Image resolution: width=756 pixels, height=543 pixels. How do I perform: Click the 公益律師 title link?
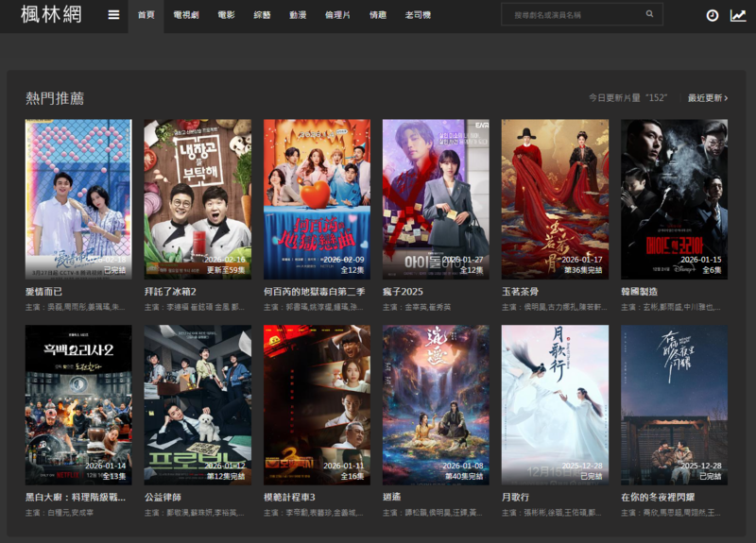pyautogui.click(x=163, y=497)
